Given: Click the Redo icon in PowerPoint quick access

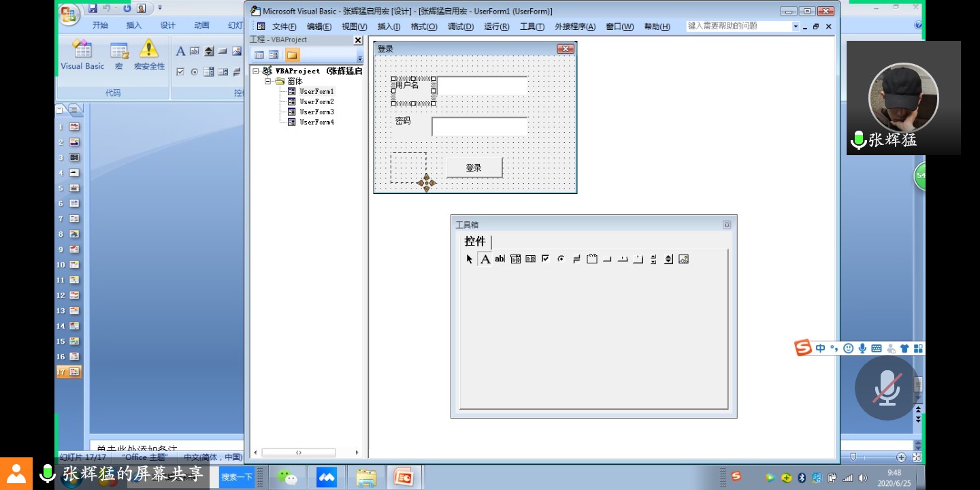Looking at the screenshot, I should tap(127, 9).
